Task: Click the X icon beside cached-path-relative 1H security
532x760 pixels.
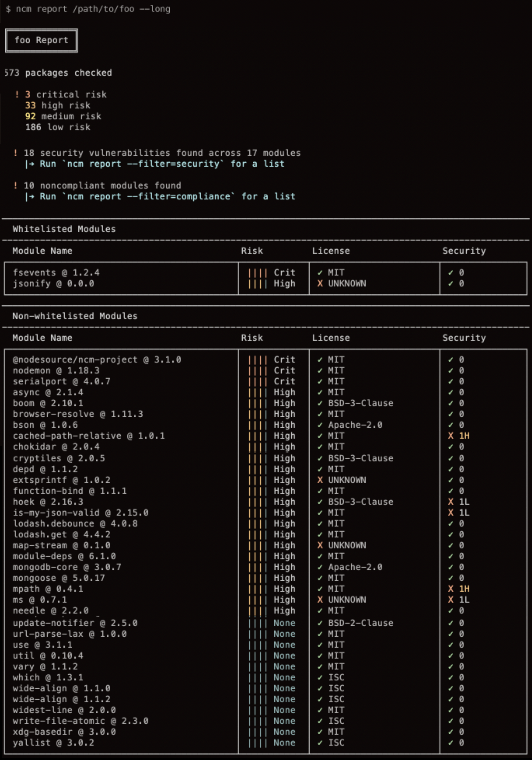Action: 450,436
